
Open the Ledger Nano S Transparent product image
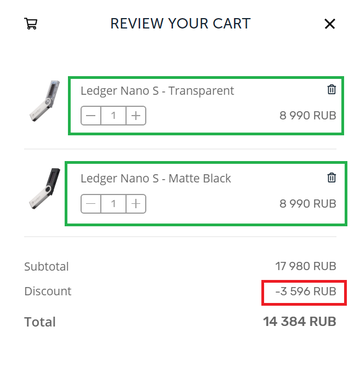pos(45,101)
